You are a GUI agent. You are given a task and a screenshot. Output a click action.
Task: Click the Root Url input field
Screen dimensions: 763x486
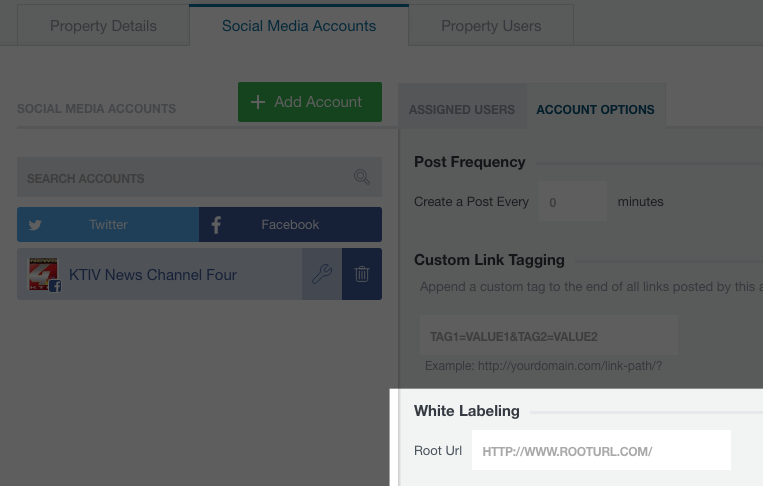[x=601, y=450]
